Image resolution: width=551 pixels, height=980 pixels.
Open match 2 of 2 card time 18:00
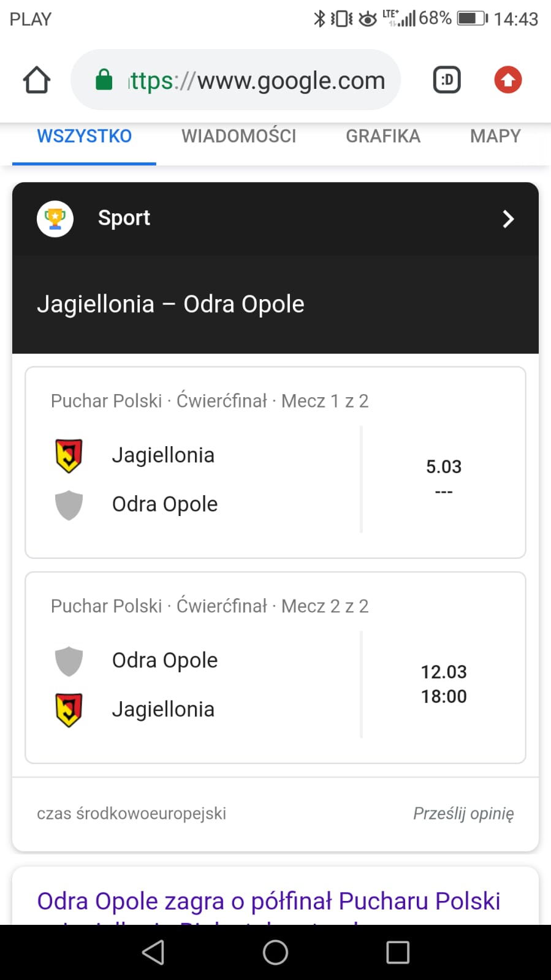click(x=443, y=696)
